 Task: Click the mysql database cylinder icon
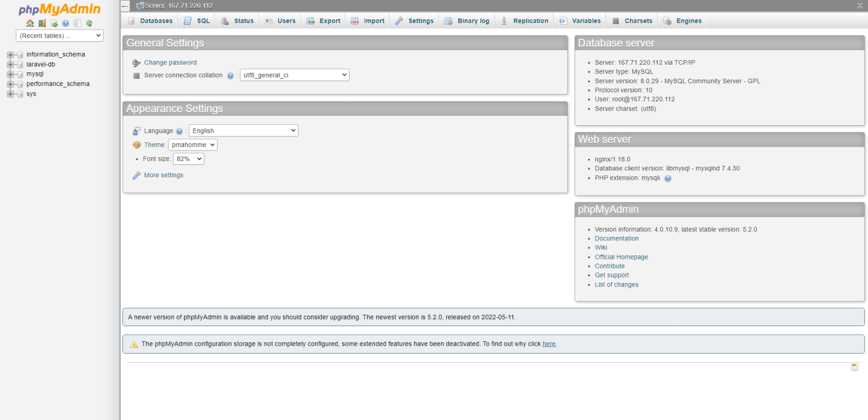coord(20,74)
